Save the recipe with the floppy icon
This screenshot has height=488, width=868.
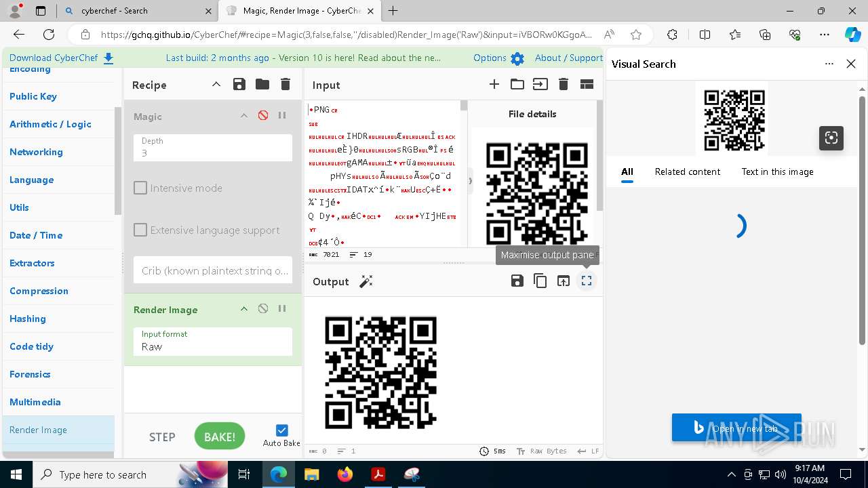coord(239,84)
